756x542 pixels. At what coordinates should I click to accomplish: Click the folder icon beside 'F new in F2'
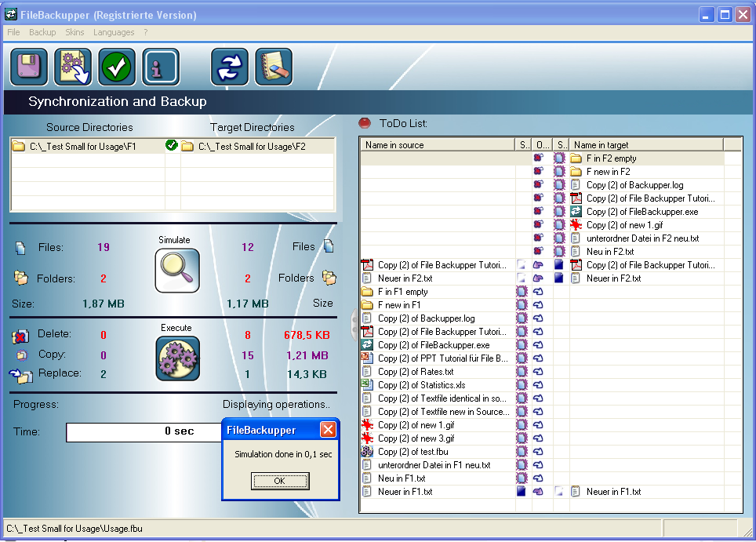click(x=576, y=172)
